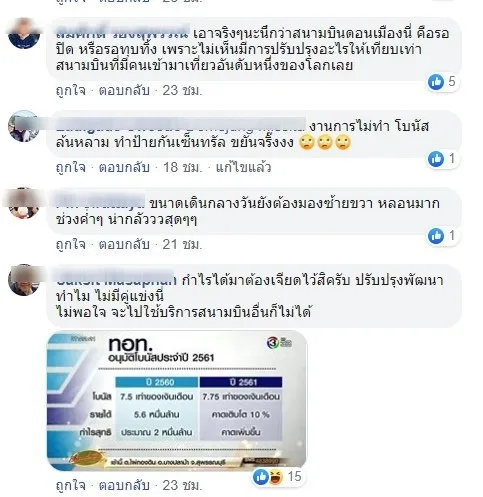Click ตอบกลับ under the Don Mueang airport comment
Image resolution: width=483 pixels, height=497 pixels.
124,91
